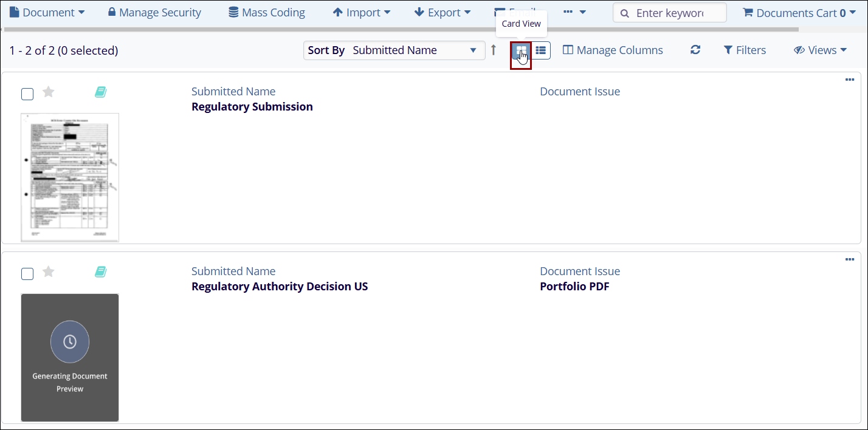The height and width of the screenshot is (430, 868).
Task: Switch to Card View layout
Action: [521, 51]
